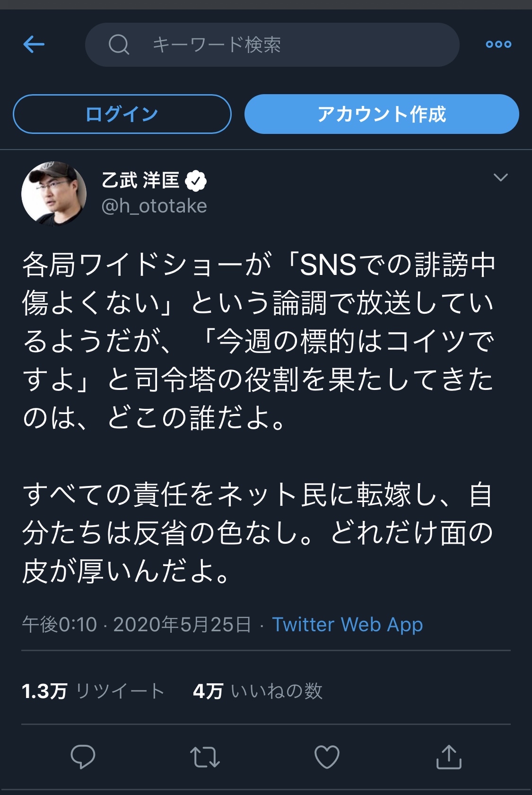The height and width of the screenshot is (795, 532).
Task: Expand the tweet options chevron
Action: pos(500,177)
